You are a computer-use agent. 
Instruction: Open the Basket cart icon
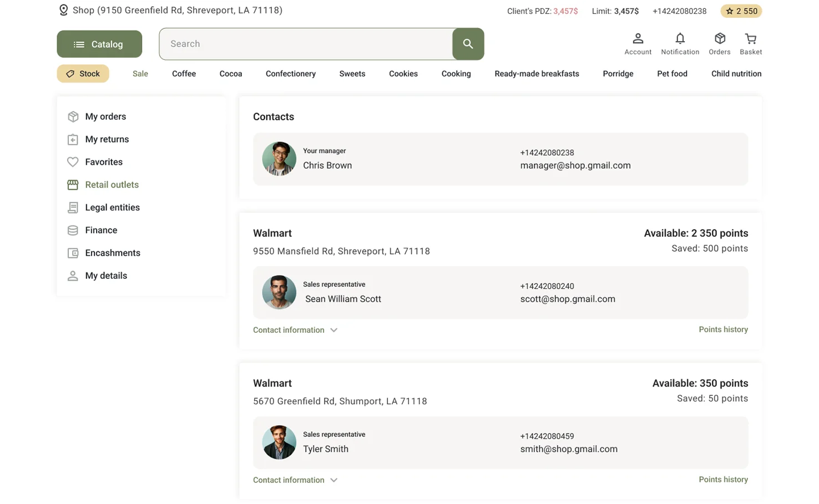(x=751, y=39)
